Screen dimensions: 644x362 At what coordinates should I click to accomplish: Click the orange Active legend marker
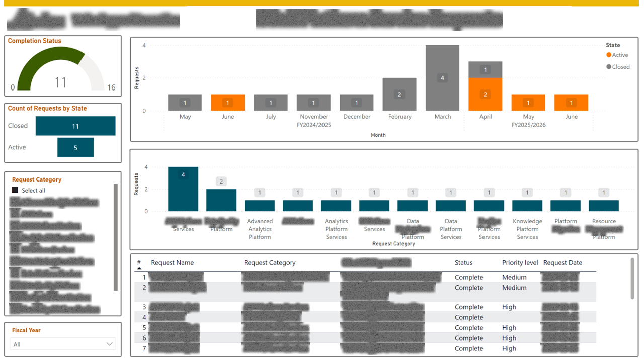[x=609, y=55]
